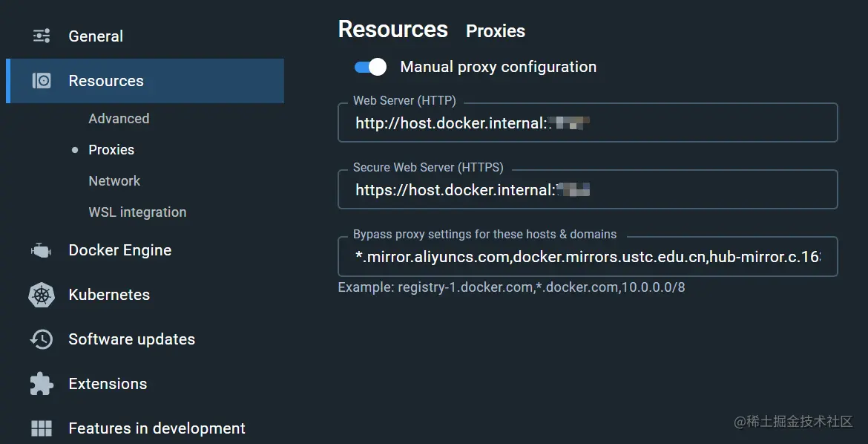Open the Advanced resources sub-section
868x444 pixels.
(119, 119)
